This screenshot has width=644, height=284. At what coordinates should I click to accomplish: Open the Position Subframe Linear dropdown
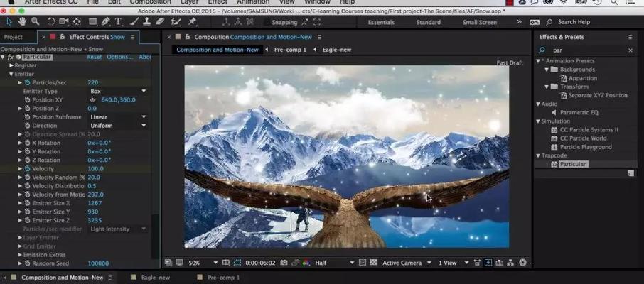click(x=118, y=117)
